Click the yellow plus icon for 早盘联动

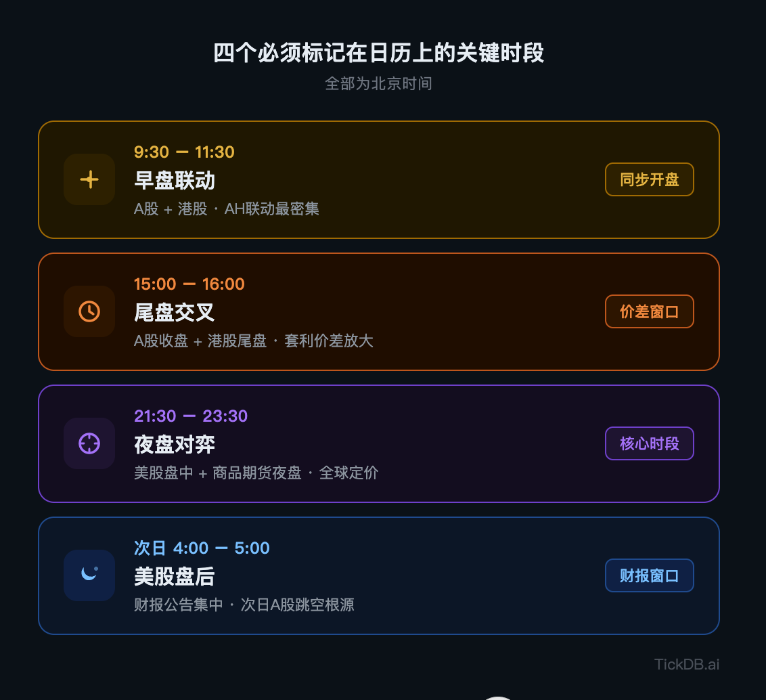click(x=89, y=179)
